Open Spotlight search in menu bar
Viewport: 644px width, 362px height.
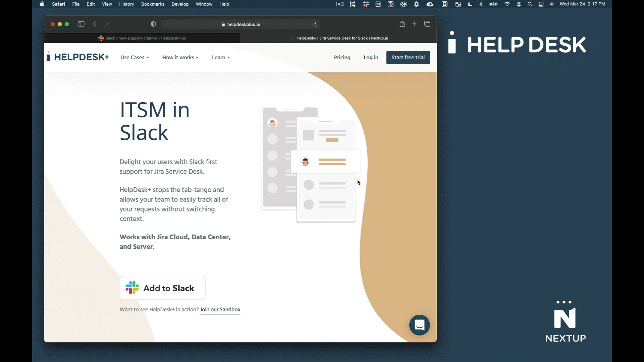pos(530,4)
